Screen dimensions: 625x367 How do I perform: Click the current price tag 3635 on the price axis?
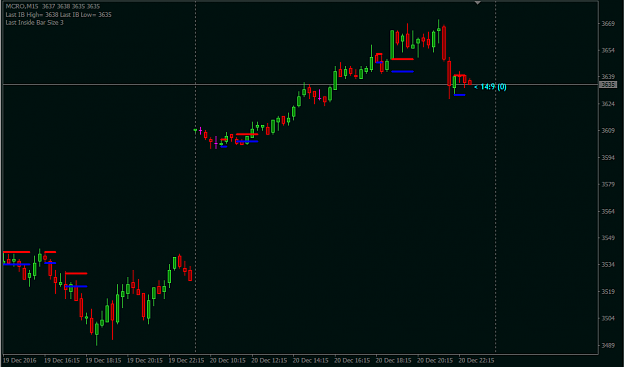coord(608,84)
